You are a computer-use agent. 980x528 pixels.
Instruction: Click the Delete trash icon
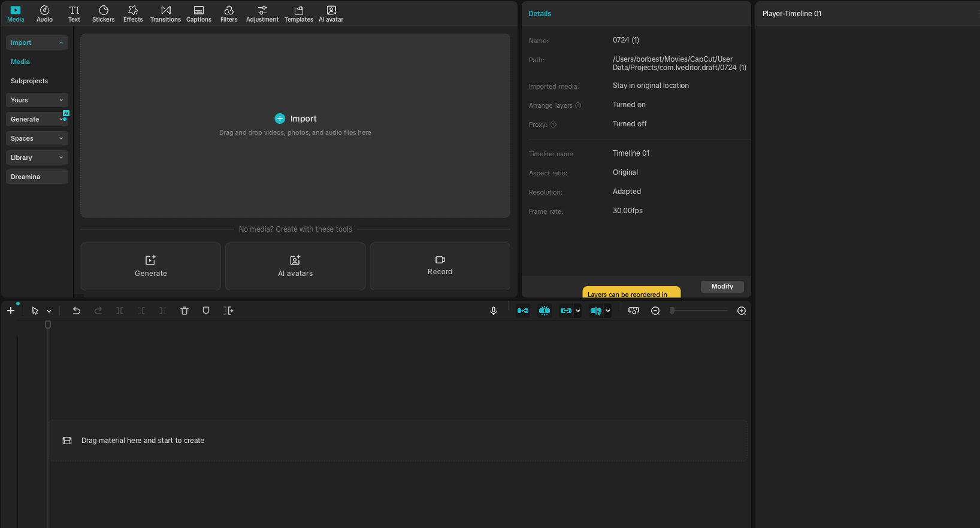184,311
